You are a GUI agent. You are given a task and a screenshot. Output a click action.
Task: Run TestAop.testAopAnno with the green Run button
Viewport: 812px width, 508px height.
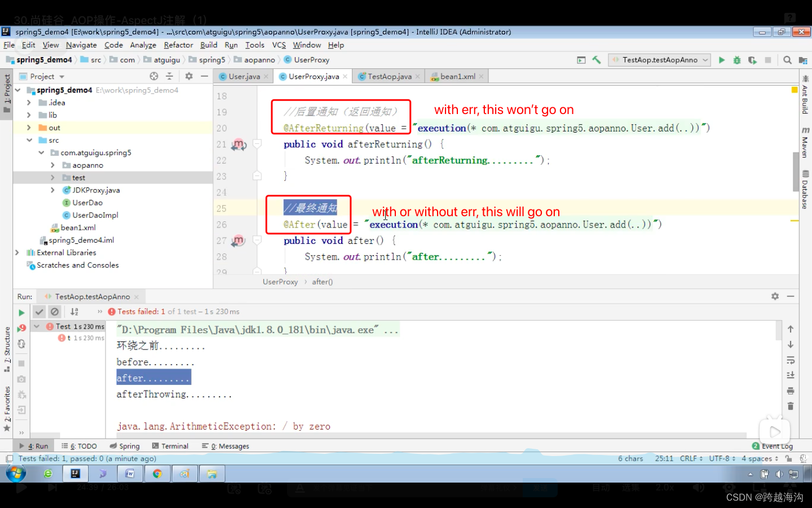click(721, 60)
